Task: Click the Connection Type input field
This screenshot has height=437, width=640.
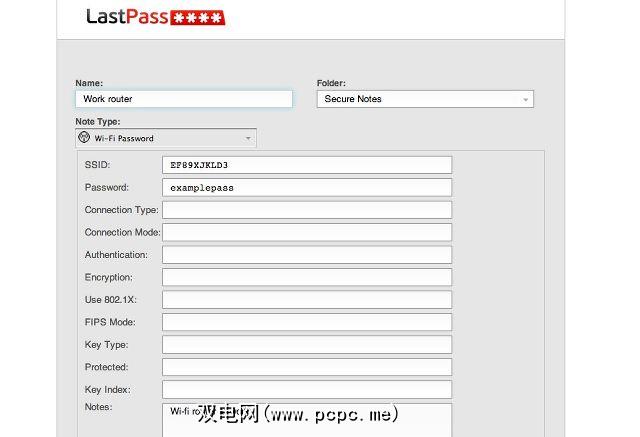Action: coord(307,210)
